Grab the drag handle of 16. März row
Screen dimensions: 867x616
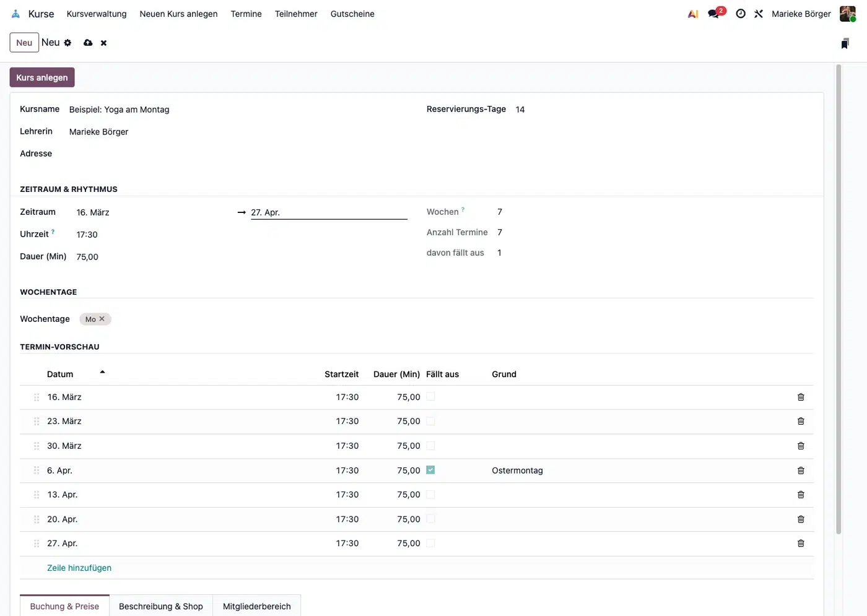37,397
